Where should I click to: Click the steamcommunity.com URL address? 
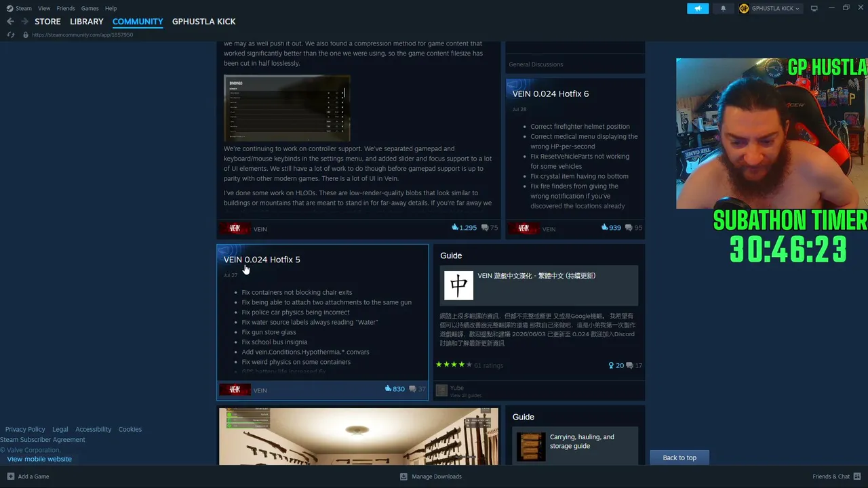(82, 35)
